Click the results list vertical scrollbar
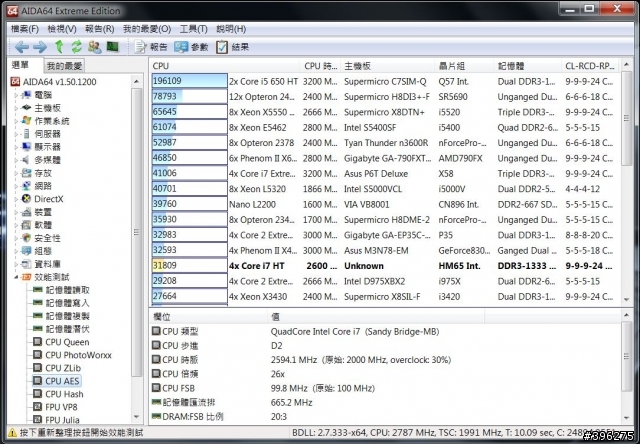The height and width of the screenshot is (444, 640). [627, 182]
